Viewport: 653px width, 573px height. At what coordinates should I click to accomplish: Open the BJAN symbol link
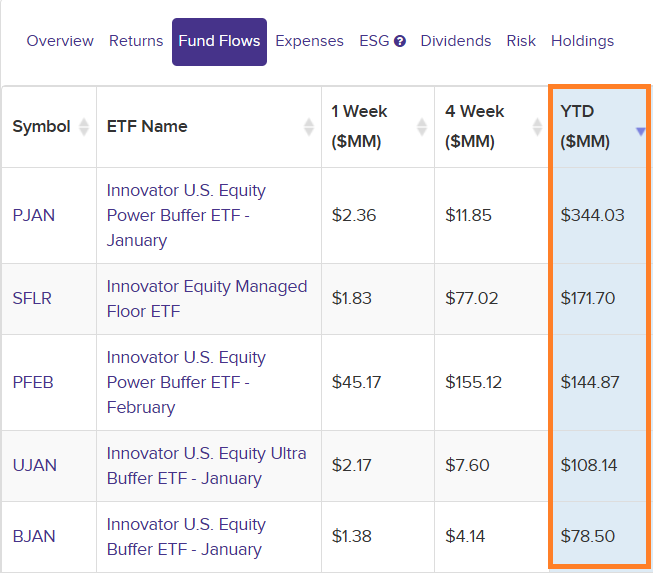[34, 536]
